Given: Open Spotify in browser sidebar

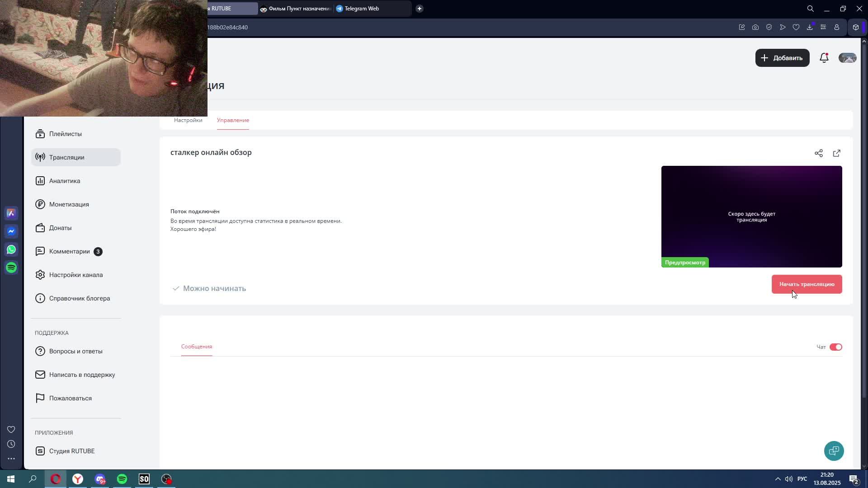Looking at the screenshot, I should [x=11, y=267].
